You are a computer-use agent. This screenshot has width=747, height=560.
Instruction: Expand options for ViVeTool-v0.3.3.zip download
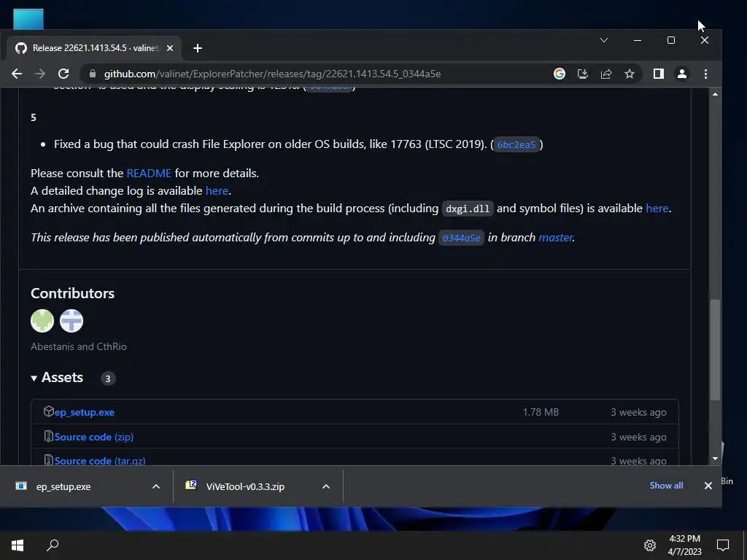pos(326,486)
